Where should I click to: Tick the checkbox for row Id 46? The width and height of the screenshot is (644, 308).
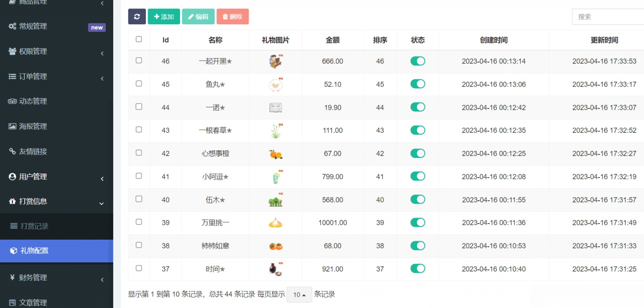pos(139,60)
